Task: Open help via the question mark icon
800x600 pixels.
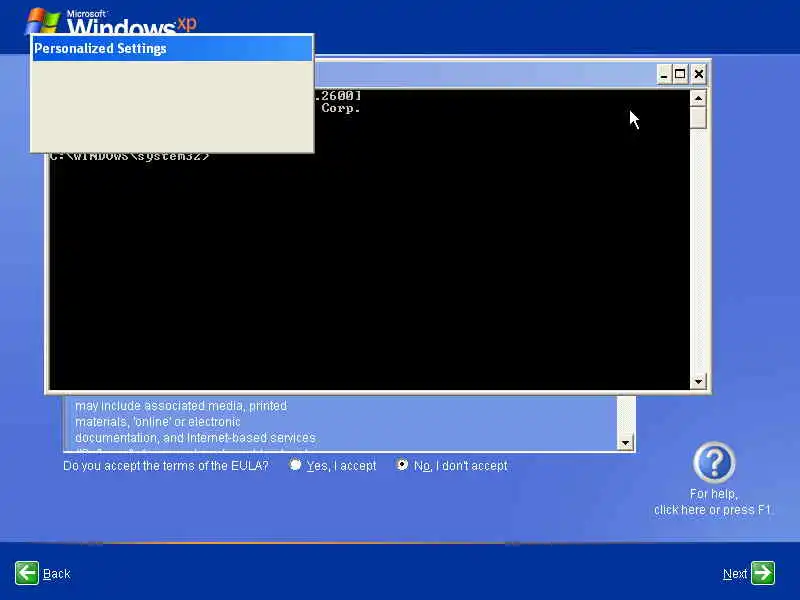Action: (714, 462)
